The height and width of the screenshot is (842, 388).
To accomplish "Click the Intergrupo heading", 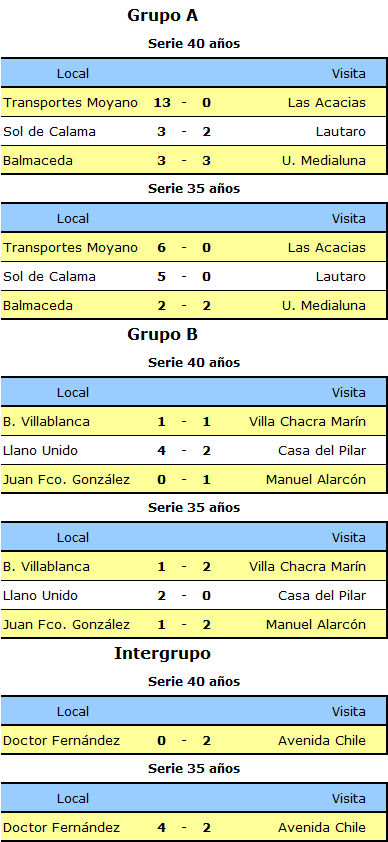I will click(x=163, y=654).
